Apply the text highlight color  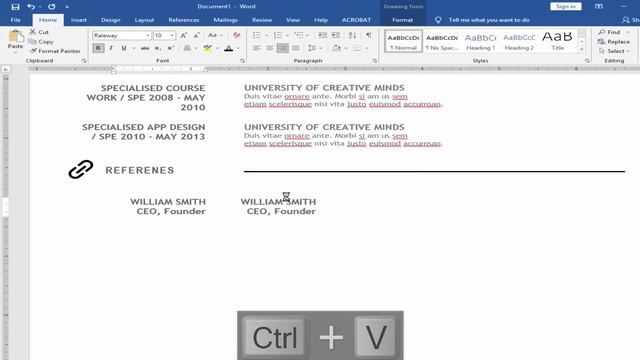(208, 48)
